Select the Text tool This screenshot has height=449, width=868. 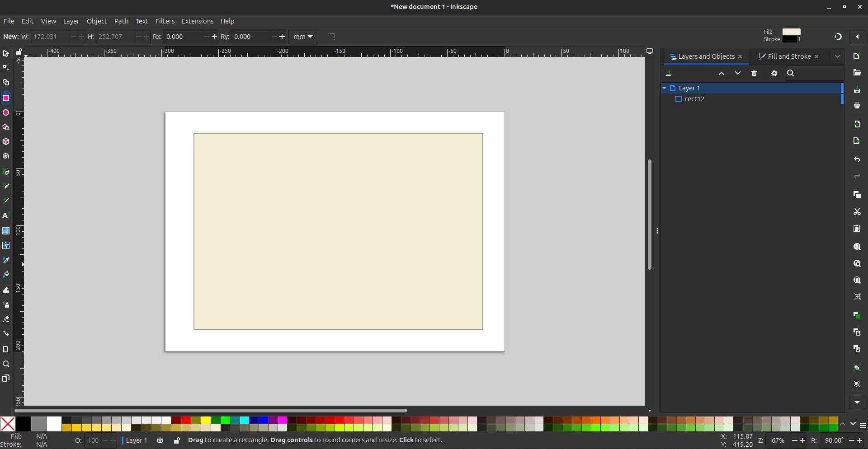coord(6,215)
